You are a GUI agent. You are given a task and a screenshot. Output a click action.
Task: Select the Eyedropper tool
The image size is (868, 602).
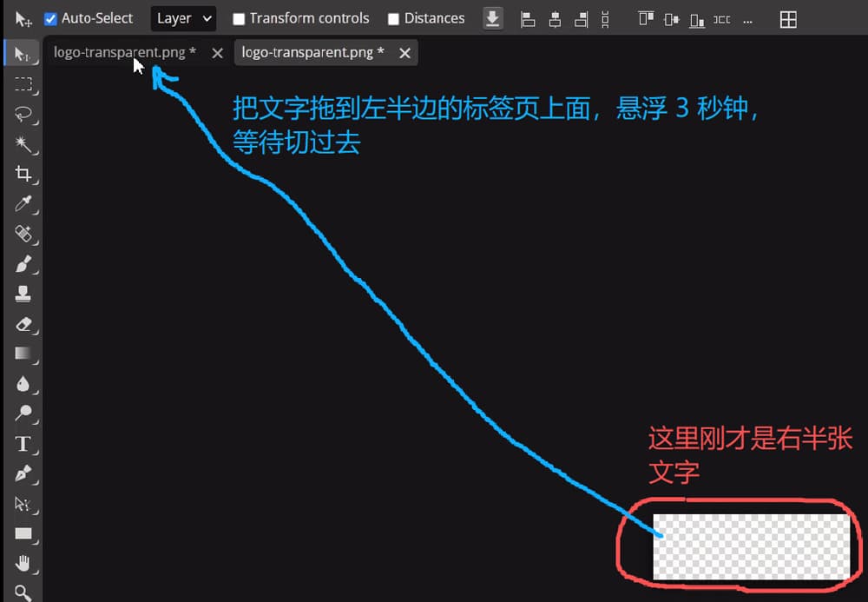pos(23,204)
